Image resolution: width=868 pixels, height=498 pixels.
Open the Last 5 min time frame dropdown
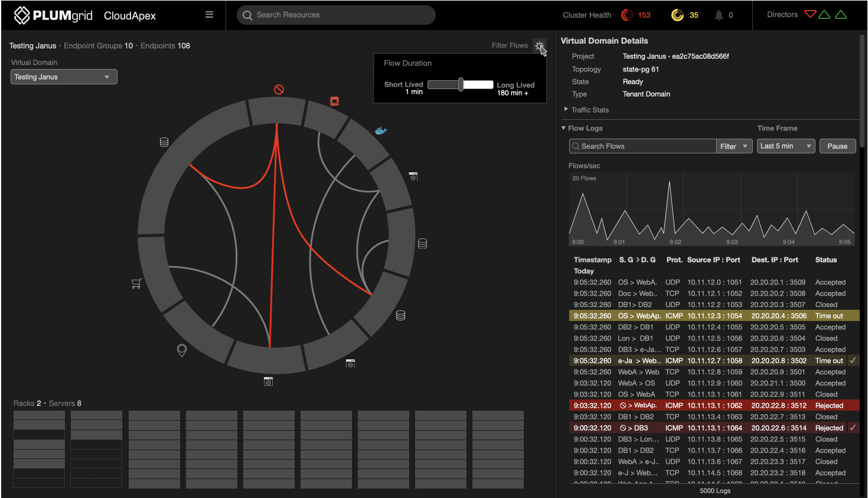(785, 146)
